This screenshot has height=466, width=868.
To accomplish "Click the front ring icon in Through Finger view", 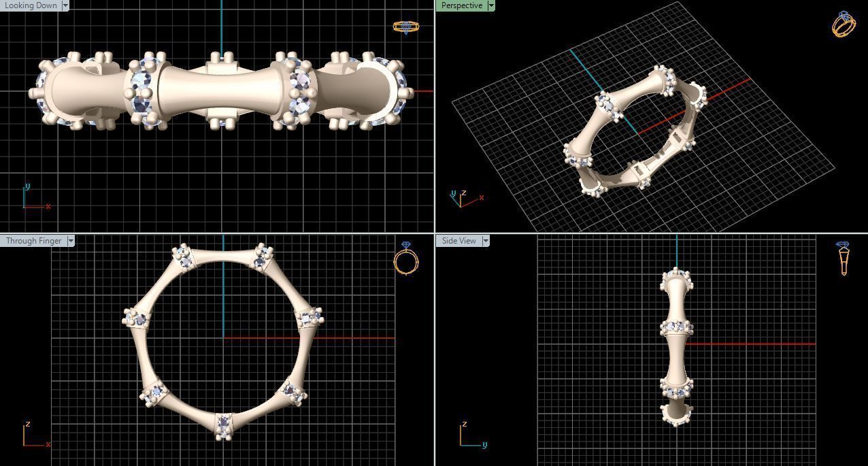I will click(x=406, y=258).
